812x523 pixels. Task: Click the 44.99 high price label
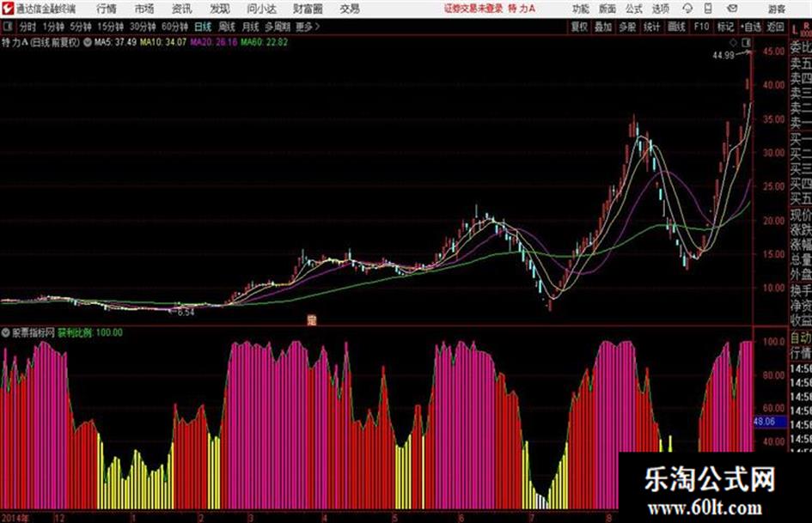coord(723,56)
